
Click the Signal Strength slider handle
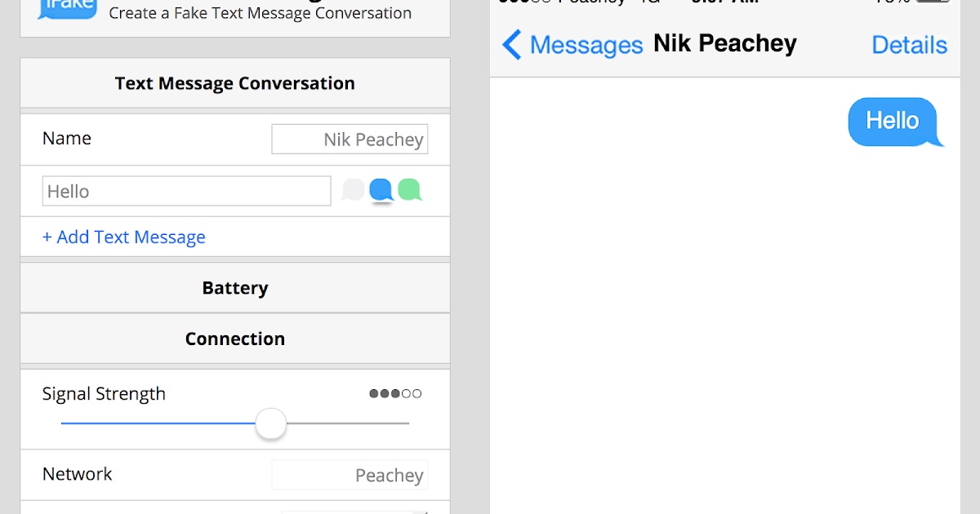271,424
